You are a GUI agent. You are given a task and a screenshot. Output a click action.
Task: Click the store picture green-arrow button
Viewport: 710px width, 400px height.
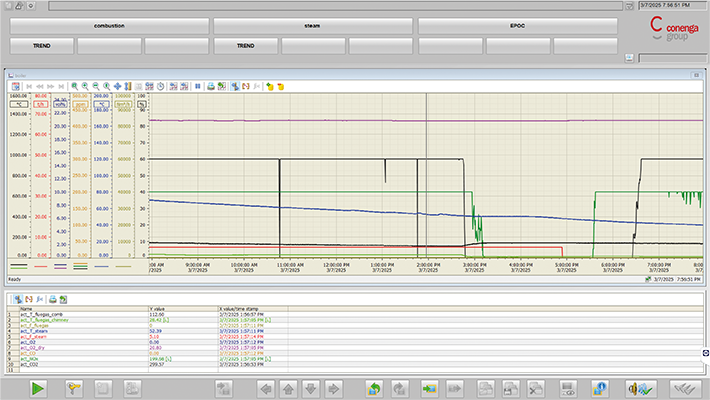[x=429, y=389]
